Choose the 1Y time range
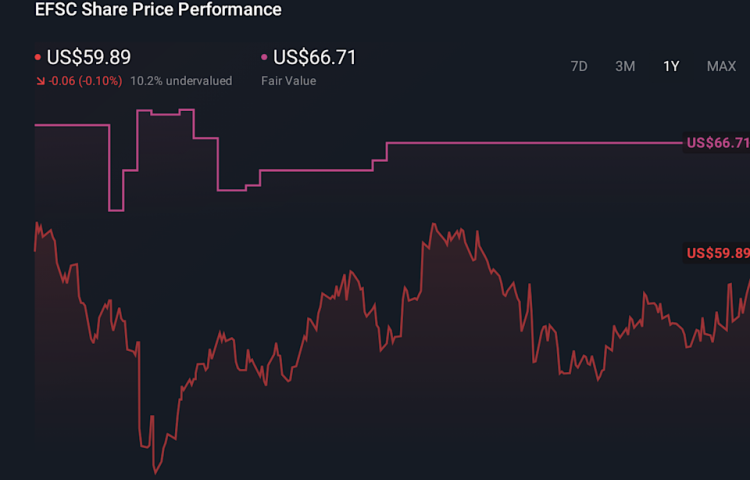 (671, 66)
